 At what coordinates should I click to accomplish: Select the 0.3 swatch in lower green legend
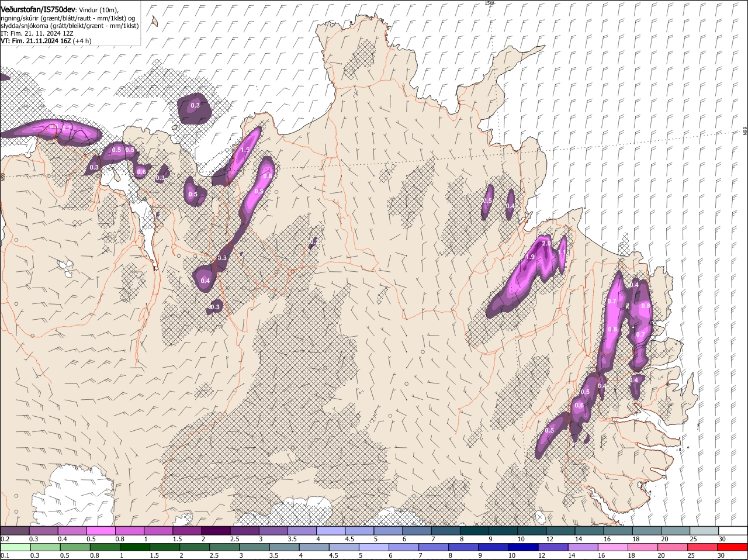pos(46,547)
